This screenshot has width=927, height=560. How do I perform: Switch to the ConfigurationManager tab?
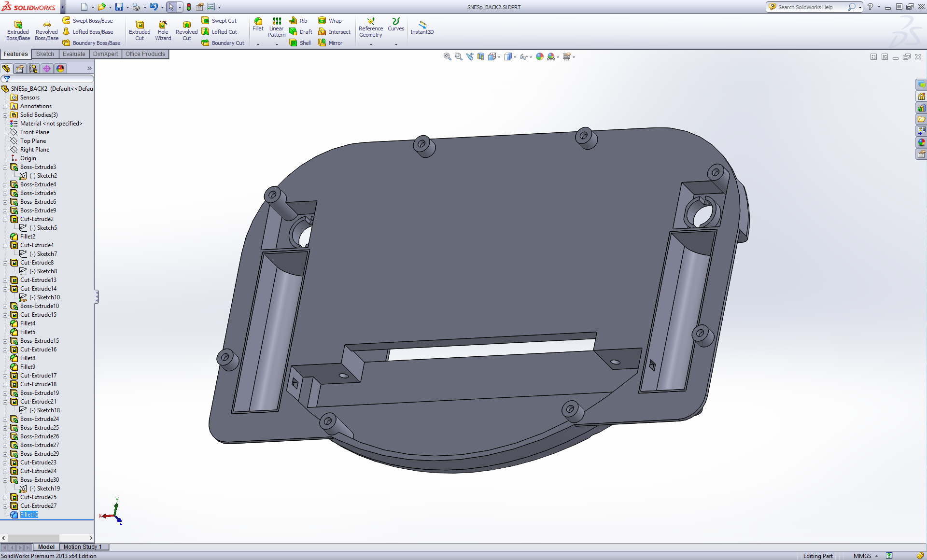(33, 69)
